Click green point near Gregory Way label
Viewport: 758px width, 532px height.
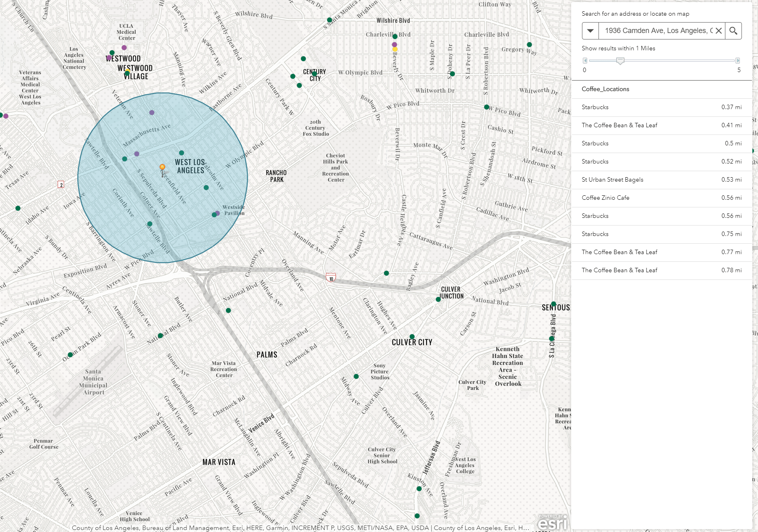pyautogui.click(x=529, y=45)
